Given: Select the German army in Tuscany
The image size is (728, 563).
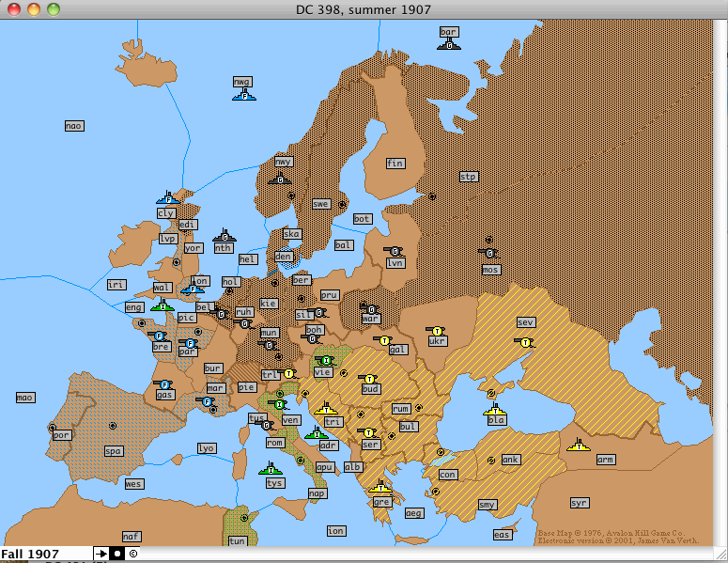Looking at the screenshot, I should (266, 425).
